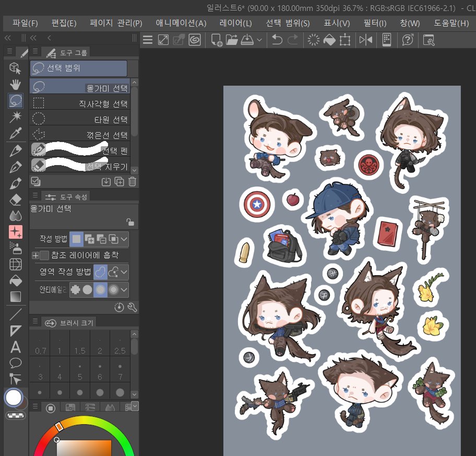Select the Text tool (A)
The width and height of the screenshot is (476, 456).
coord(15,347)
